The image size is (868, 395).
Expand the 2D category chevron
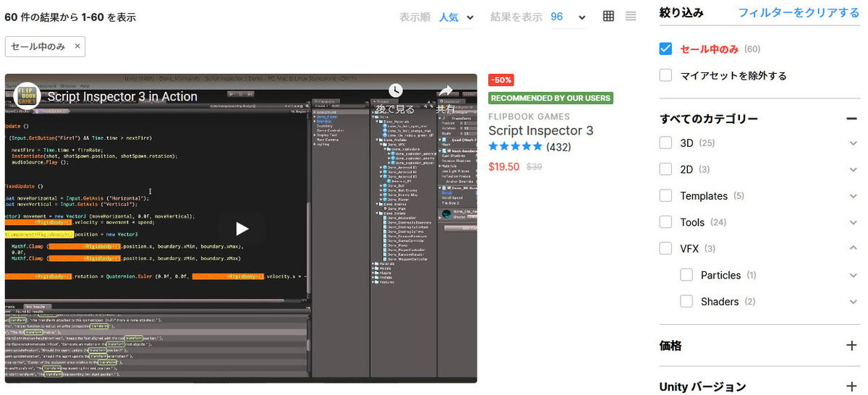(x=854, y=169)
